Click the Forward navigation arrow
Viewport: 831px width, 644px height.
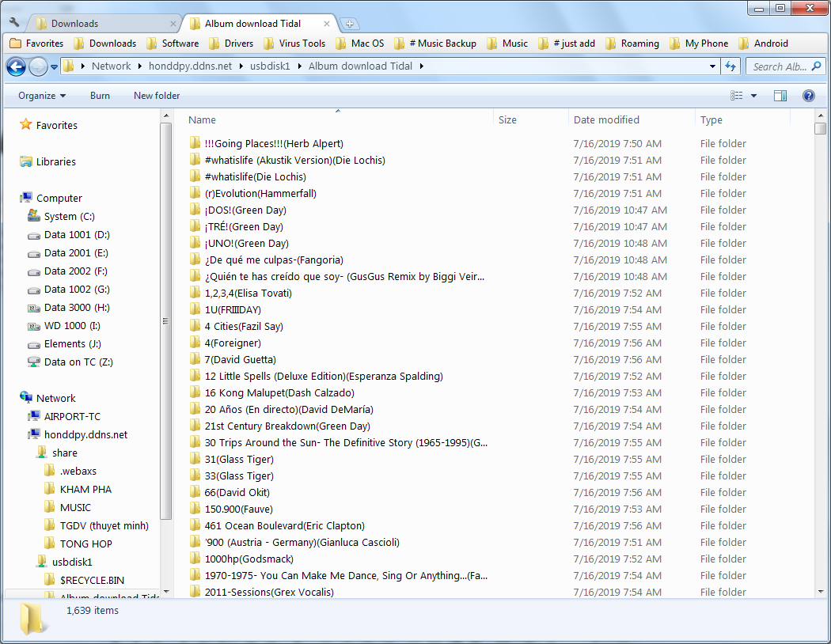[38, 66]
